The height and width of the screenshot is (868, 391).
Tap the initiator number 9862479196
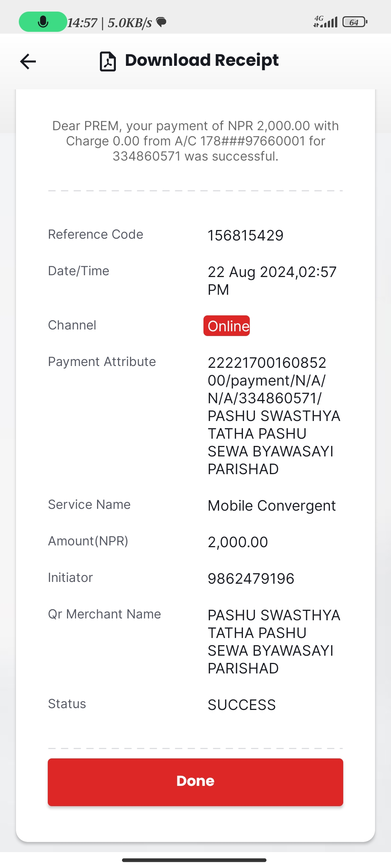pyautogui.click(x=251, y=579)
